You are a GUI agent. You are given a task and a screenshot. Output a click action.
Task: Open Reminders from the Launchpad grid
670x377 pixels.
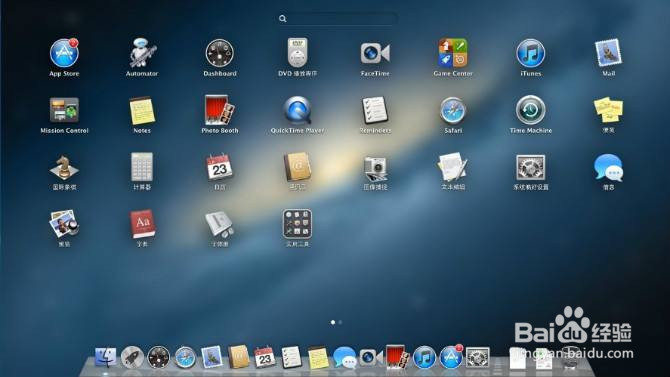coord(375,110)
